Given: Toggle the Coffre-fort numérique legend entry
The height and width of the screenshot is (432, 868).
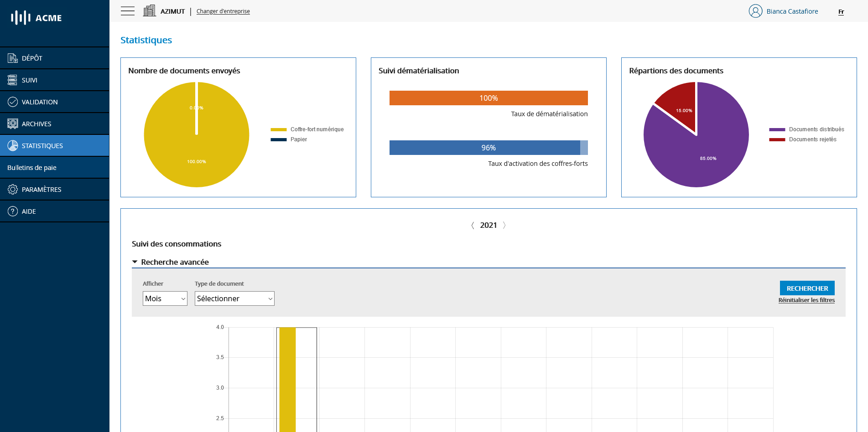Looking at the screenshot, I should point(307,129).
